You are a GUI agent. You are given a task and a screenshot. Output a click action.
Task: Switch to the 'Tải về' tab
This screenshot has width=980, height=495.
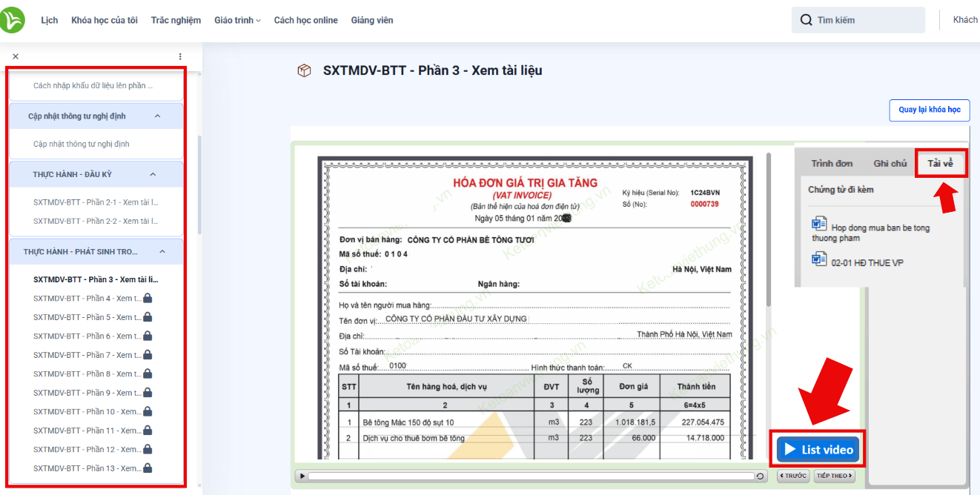point(940,163)
